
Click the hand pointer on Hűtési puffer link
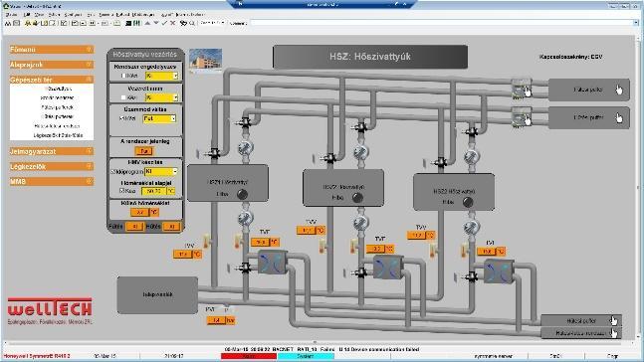[613, 320]
